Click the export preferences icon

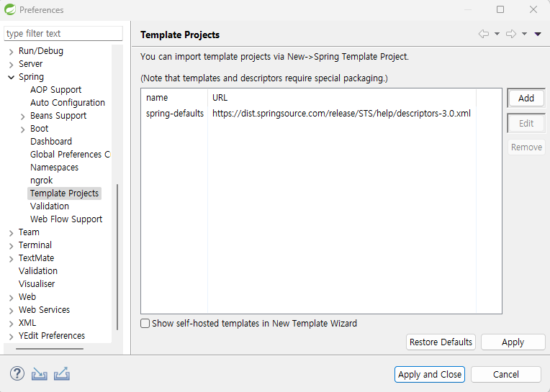click(62, 374)
